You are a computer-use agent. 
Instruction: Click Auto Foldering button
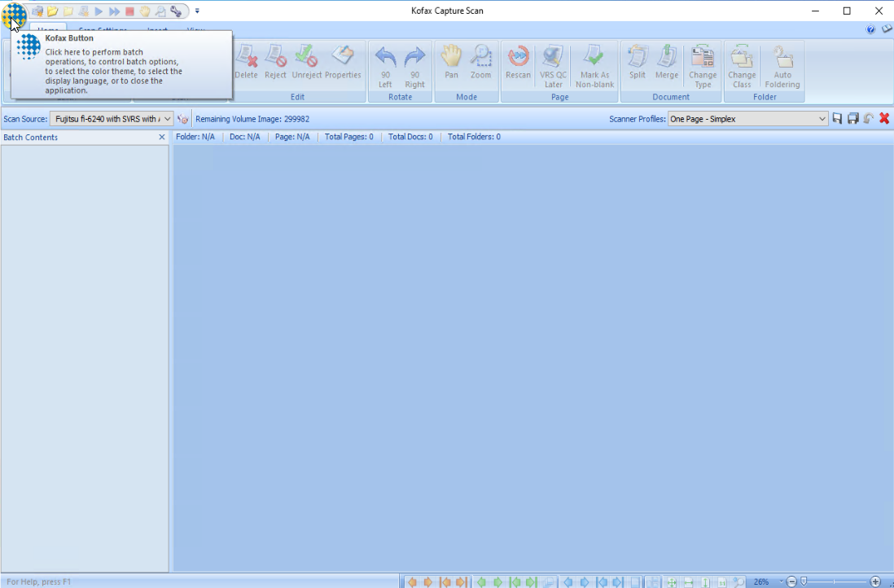[x=782, y=67]
